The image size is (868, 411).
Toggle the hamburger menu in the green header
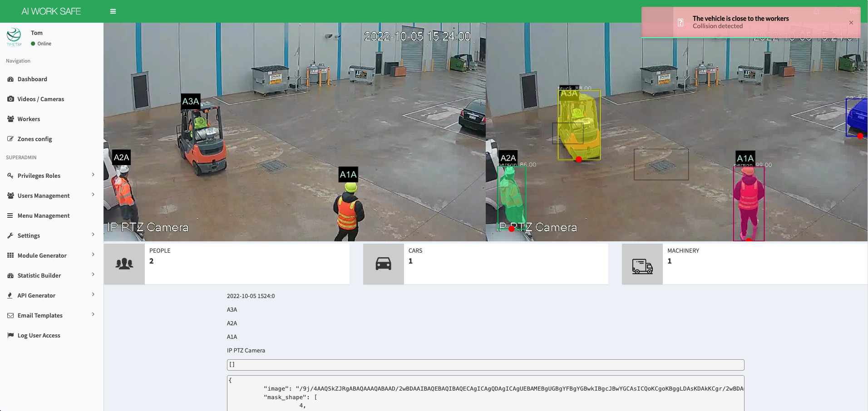pyautogui.click(x=113, y=11)
